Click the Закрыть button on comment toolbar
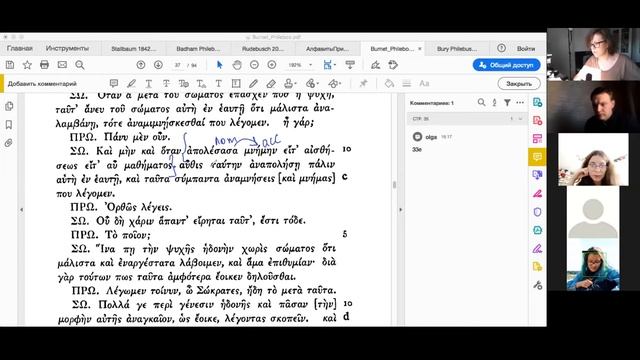 pyautogui.click(x=519, y=84)
